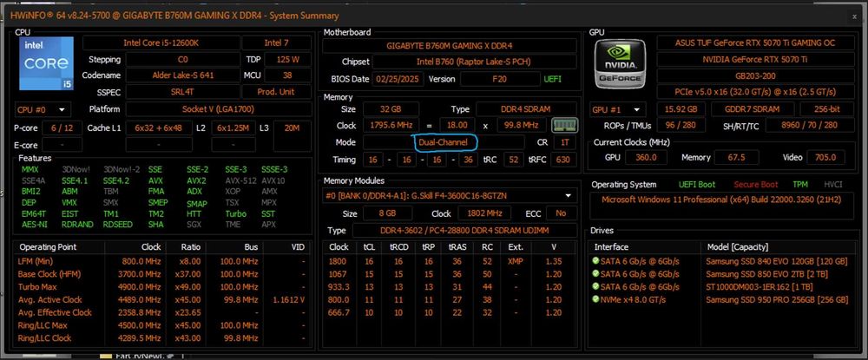The height and width of the screenshot is (360, 868).
Task: Click the status icon for Samsung SSD 840 EVO
Action: [595, 261]
